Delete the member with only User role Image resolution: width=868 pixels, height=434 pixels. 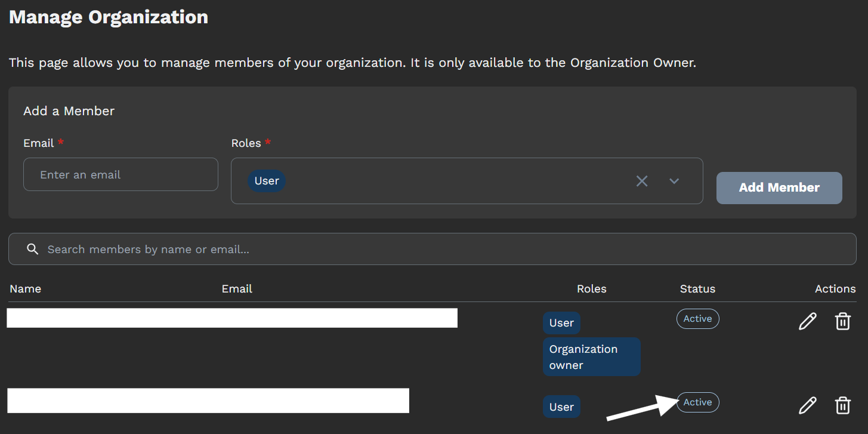(842, 405)
